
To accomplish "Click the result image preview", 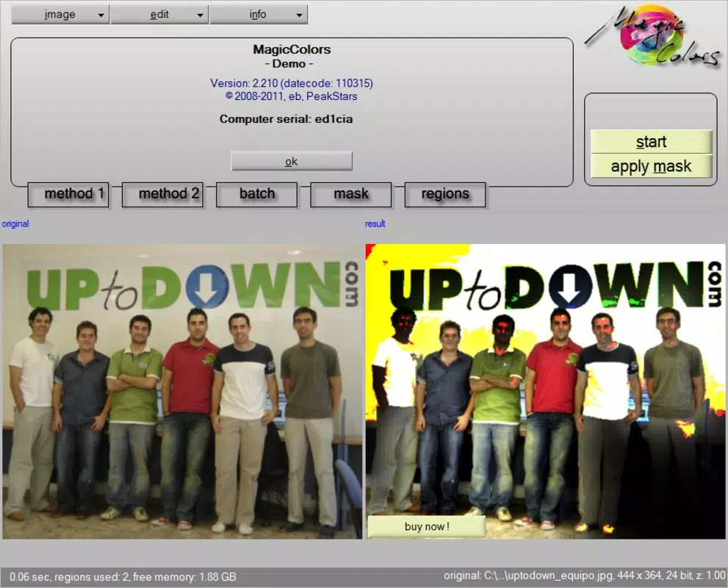I will point(546,392).
